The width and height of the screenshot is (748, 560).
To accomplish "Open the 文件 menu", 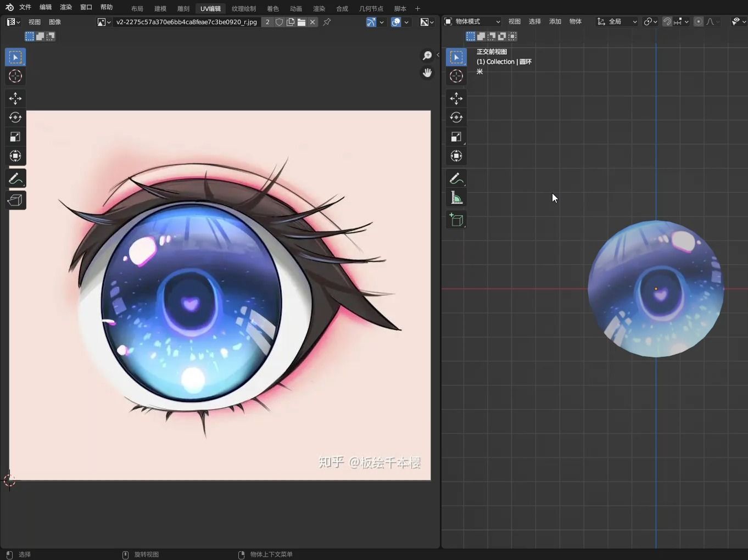I will click(x=25, y=7).
